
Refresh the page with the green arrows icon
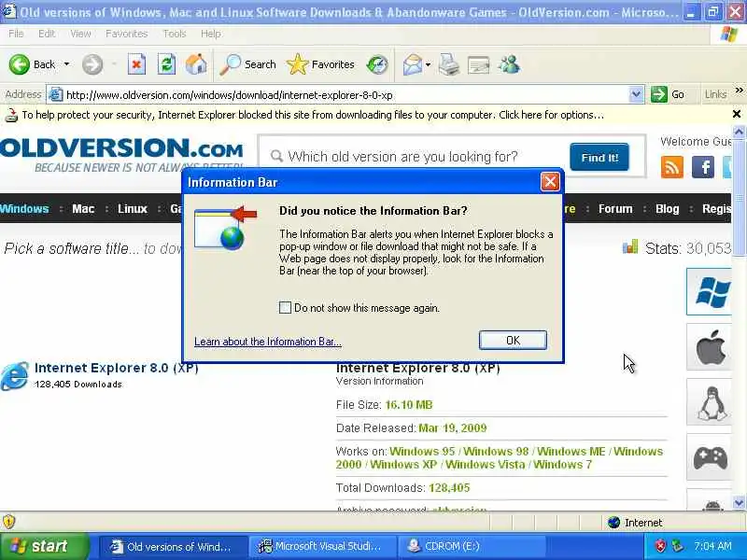click(166, 64)
